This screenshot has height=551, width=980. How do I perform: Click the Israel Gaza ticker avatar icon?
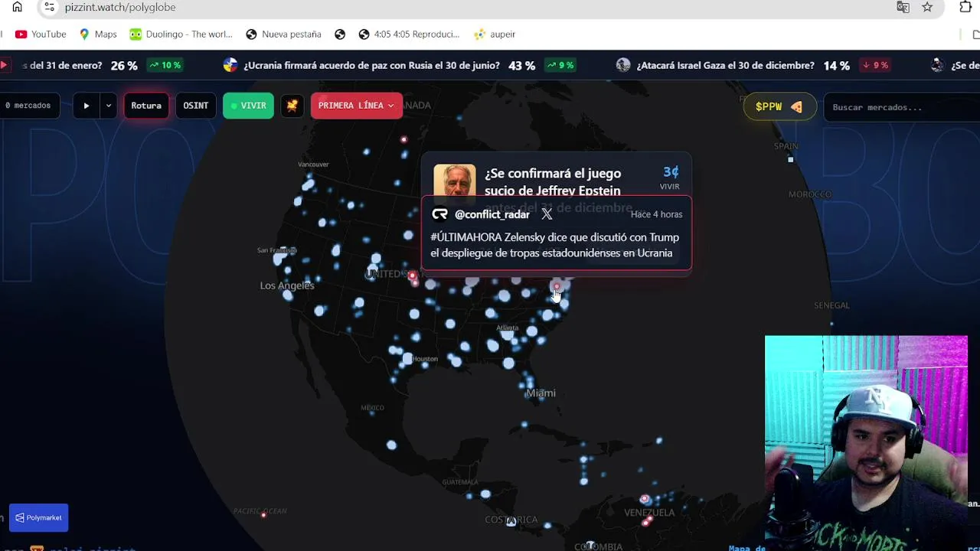pyautogui.click(x=623, y=65)
